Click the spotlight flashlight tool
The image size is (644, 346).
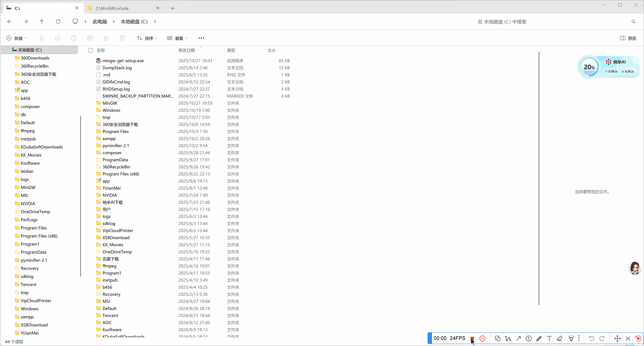pyautogui.click(x=571, y=338)
